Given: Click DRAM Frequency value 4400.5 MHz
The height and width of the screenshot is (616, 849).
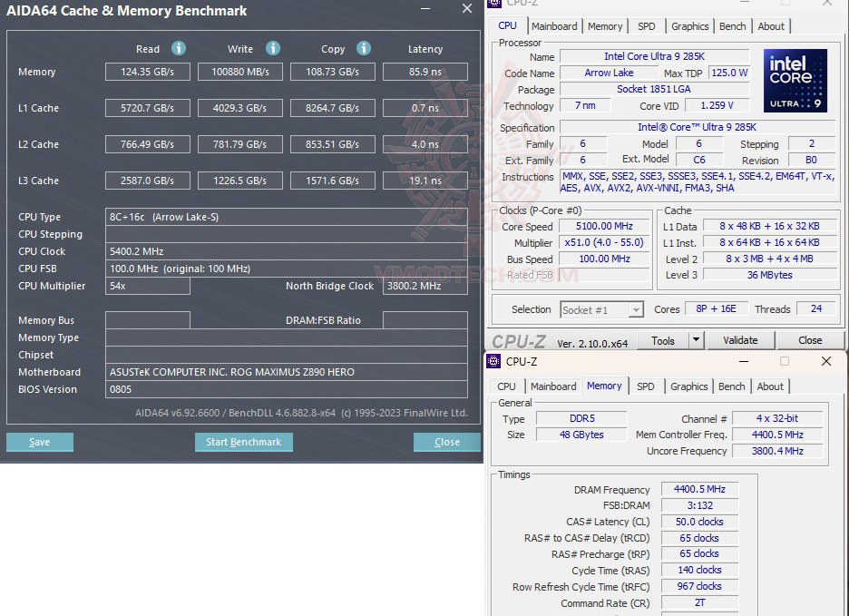Looking at the screenshot, I should pos(699,489).
